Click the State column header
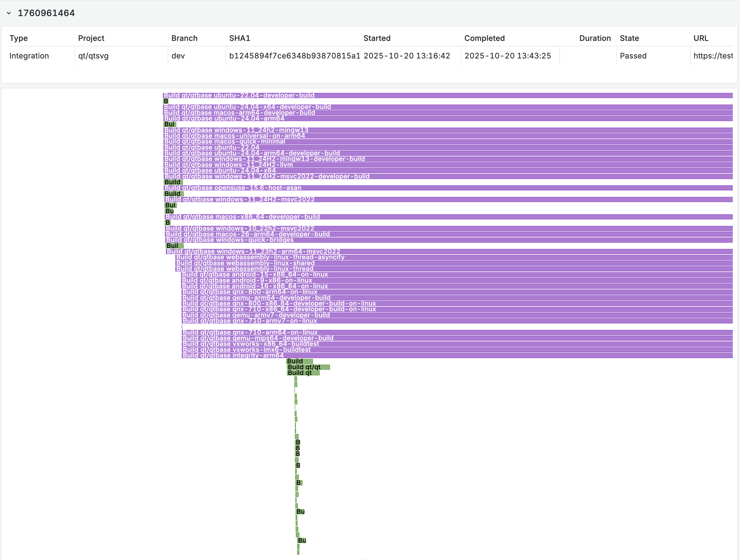The height and width of the screenshot is (560, 740). click(629, 38)
